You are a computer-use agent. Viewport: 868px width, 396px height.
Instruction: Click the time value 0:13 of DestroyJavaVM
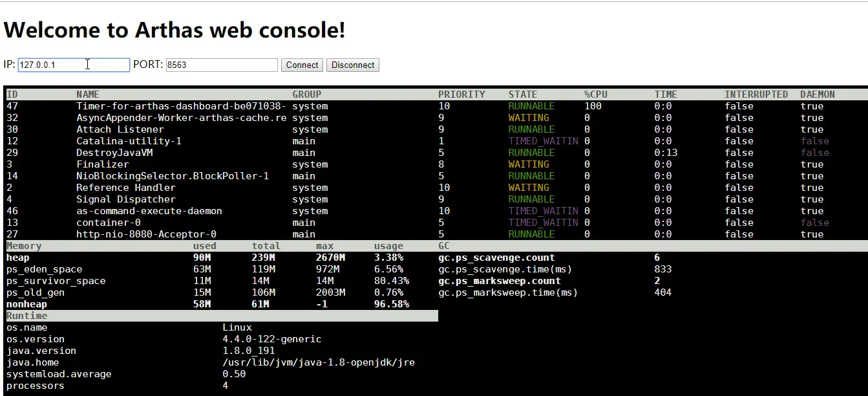click(x=666, y=153)
